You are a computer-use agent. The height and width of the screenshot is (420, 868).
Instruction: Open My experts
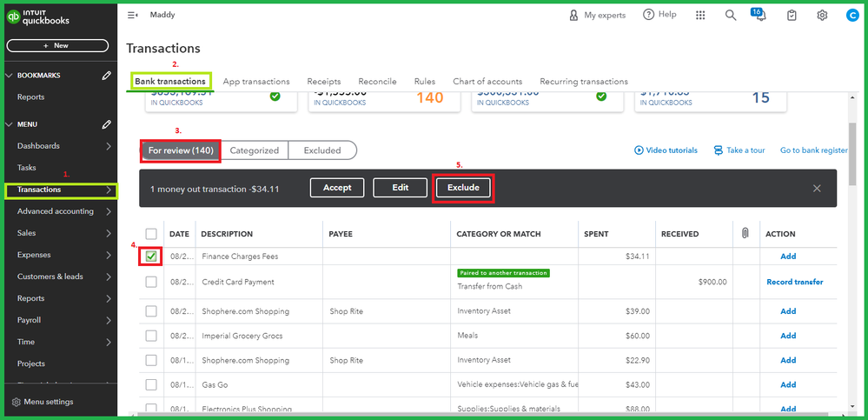597,16
